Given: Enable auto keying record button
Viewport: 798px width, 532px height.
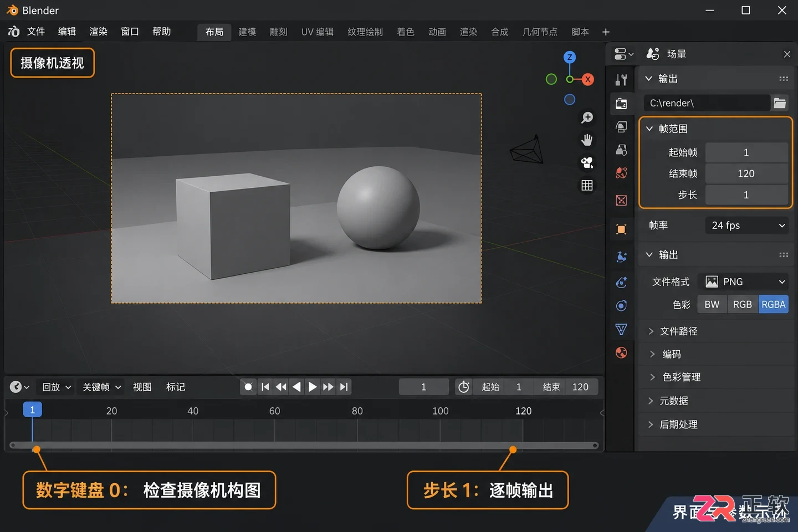Looking at the screenshot, I should (x=248, y=387).
